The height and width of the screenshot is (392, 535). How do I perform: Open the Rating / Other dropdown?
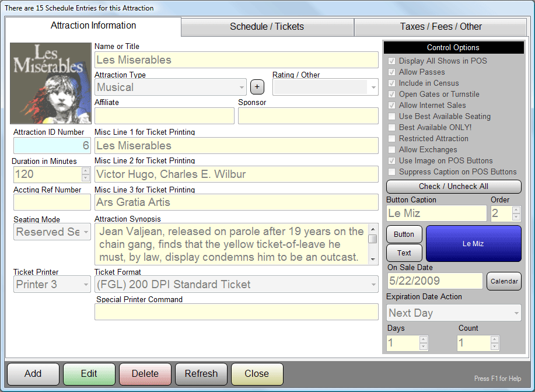(x=373, y=87)
